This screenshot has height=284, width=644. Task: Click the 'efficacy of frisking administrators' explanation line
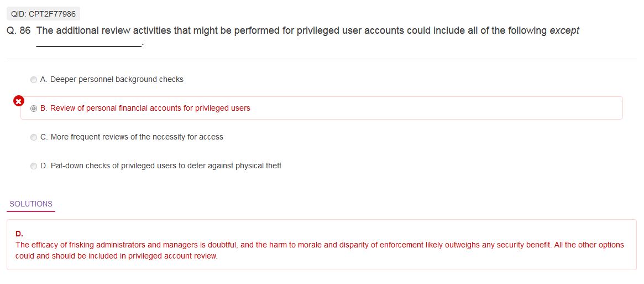pos(320,245)
